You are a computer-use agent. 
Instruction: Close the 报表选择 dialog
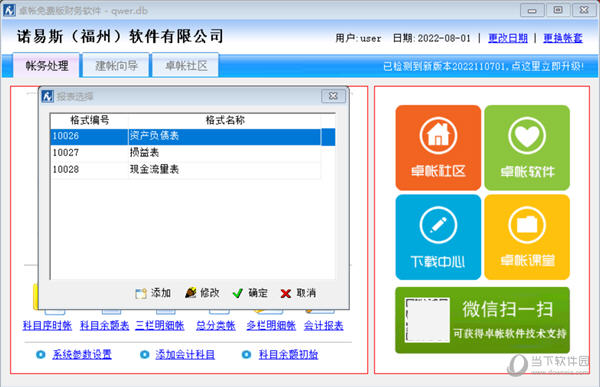click(x=333, y=96)
